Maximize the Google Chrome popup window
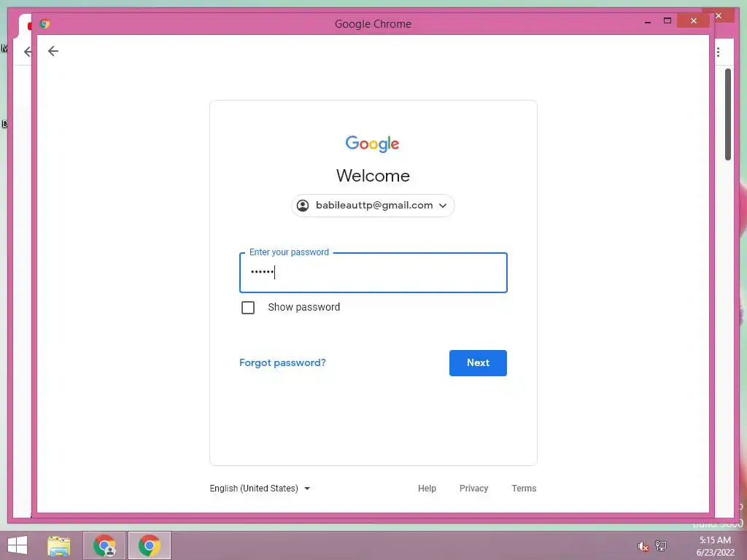Viewport: 747px width, 560px height. pyautogui.click(x=667, y=21)
